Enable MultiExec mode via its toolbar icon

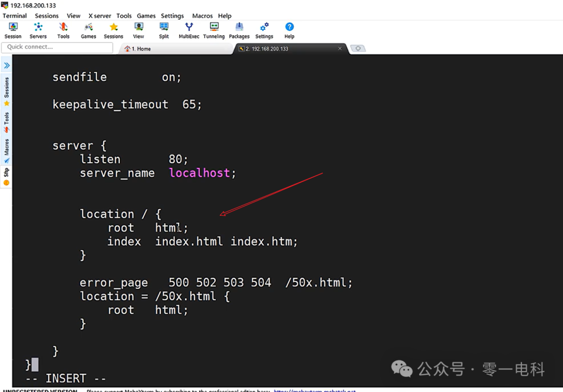[189, 30]
